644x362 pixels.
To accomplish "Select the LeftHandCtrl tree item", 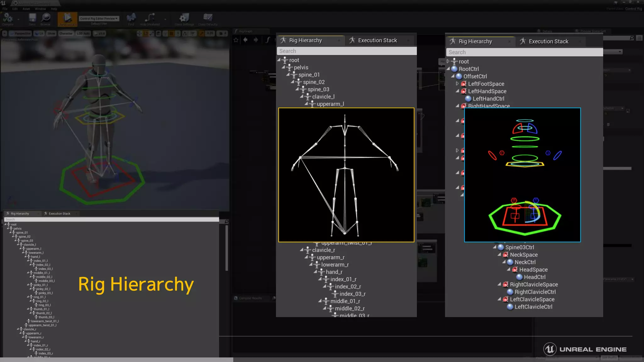I will 488,99.
